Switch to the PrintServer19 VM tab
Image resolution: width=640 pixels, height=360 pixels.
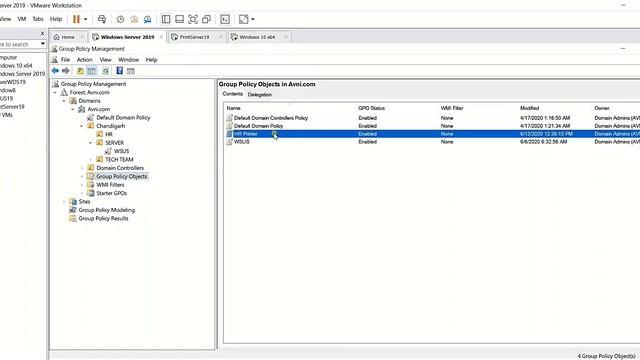pyautogui.click(x=194, y=37)
